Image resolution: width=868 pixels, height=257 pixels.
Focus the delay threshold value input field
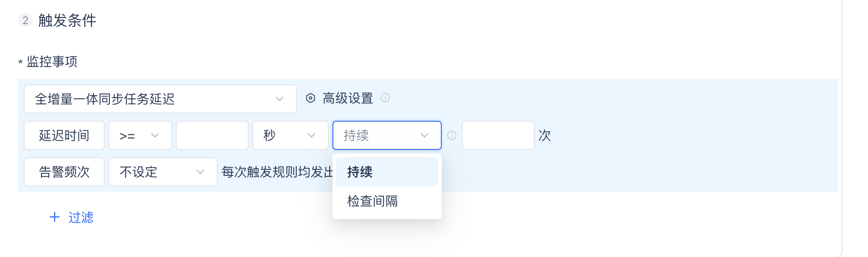point(212,135)
